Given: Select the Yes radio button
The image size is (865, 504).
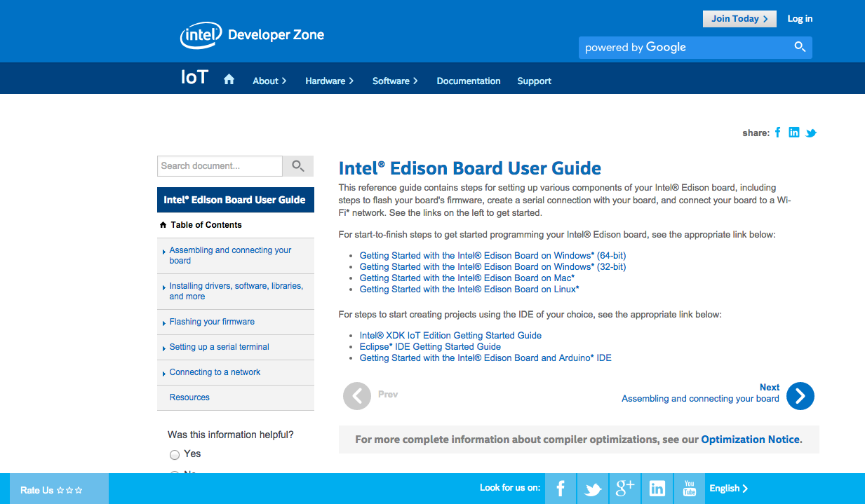Looking at the screenshot, I should coord(175,455).
